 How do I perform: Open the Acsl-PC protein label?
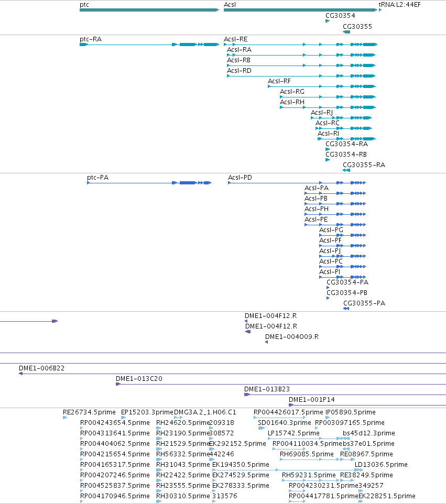pos(331,261)
